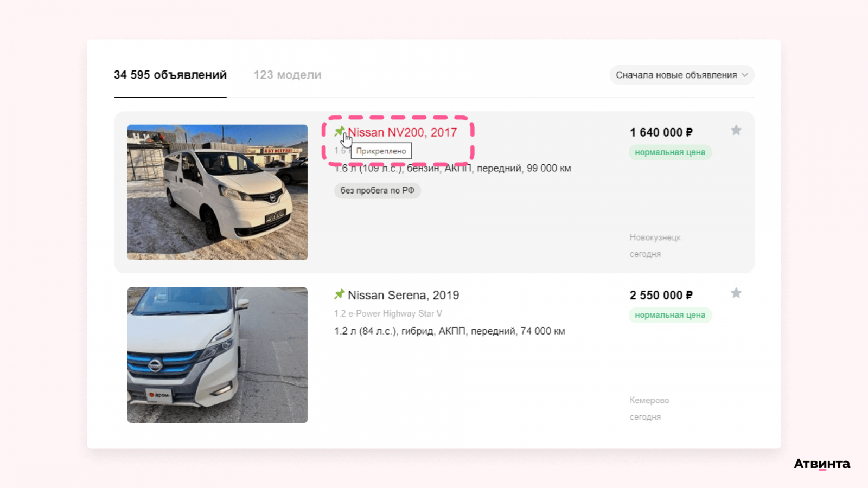Open the Nissan Serena photo

click(217, 355)
